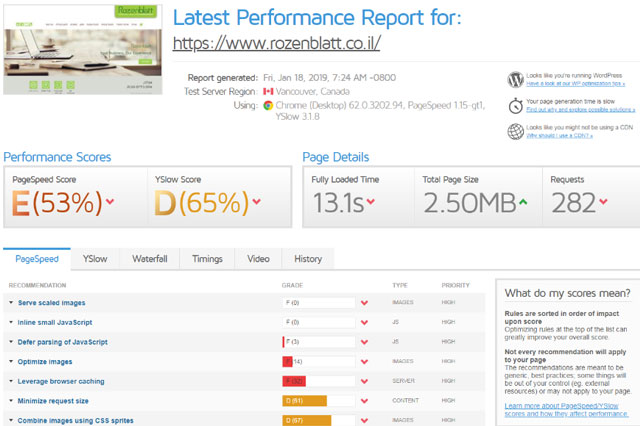Open WP optimization tips link
Image resolution: width=640 pixels, height=426 pixels.
tap(575, 83)
